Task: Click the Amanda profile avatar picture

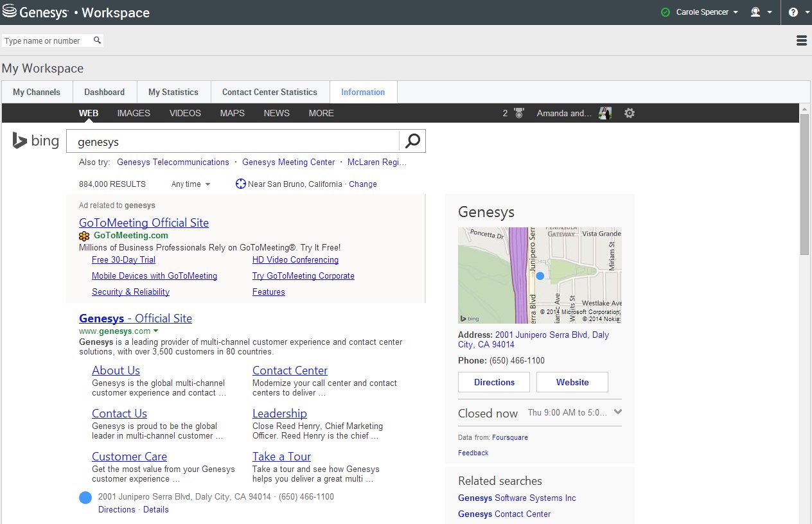Action: click(605, 113)
